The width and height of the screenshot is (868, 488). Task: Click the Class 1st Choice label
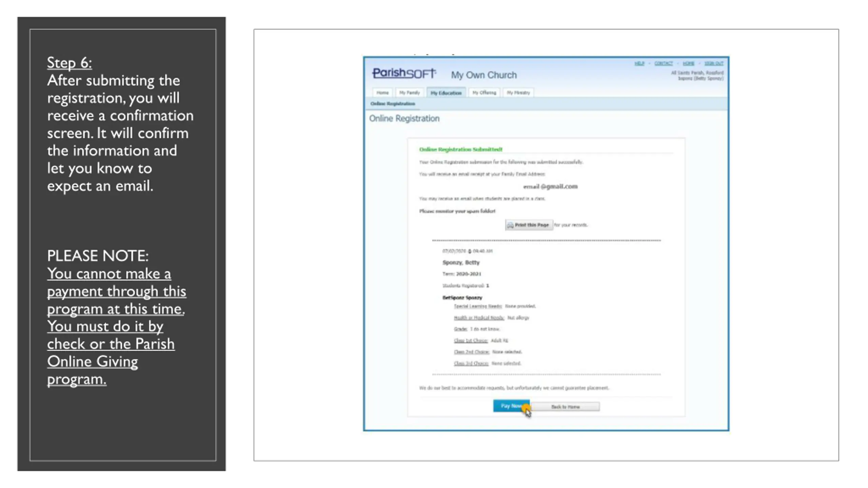tap(471, 341)
